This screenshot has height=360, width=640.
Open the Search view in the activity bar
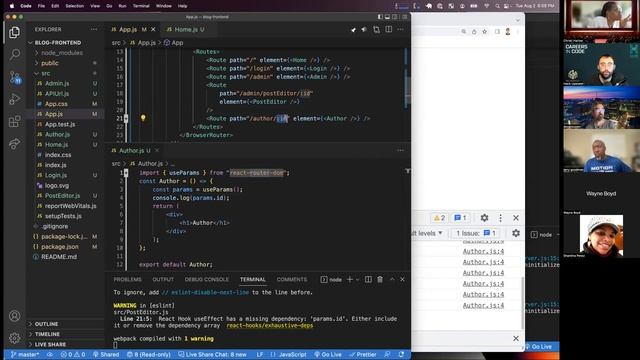[15, 54]
